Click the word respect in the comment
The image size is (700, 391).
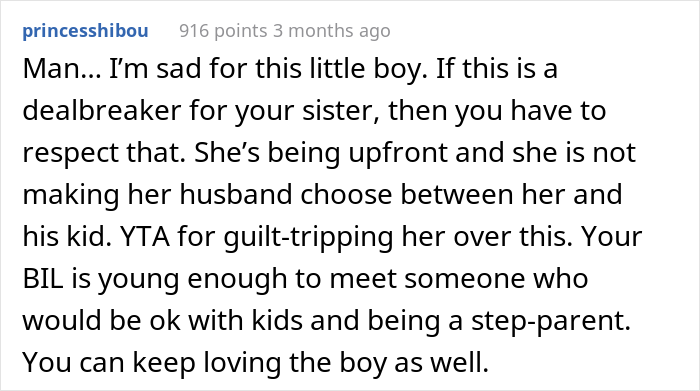click(71, 154)
